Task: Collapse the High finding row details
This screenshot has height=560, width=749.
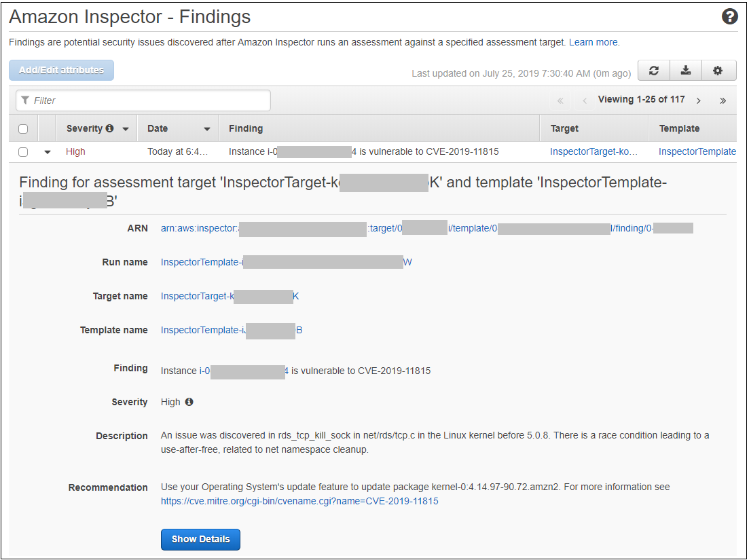Action: pos(48,152)
